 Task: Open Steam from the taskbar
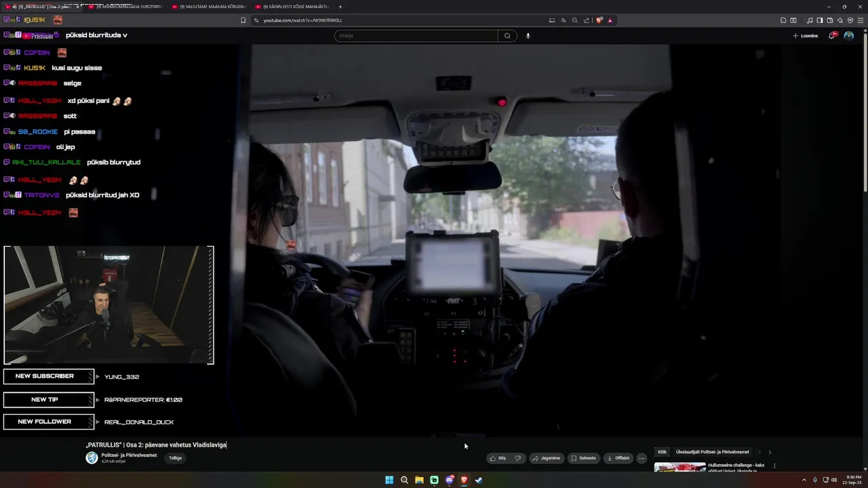click(479, 480)
